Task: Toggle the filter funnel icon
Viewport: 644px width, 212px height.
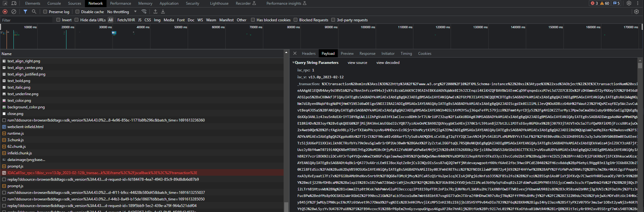Action: 25,12
